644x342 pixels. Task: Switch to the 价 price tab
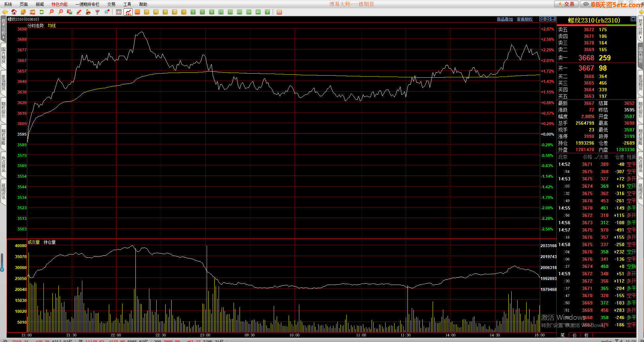click(575, 335)
